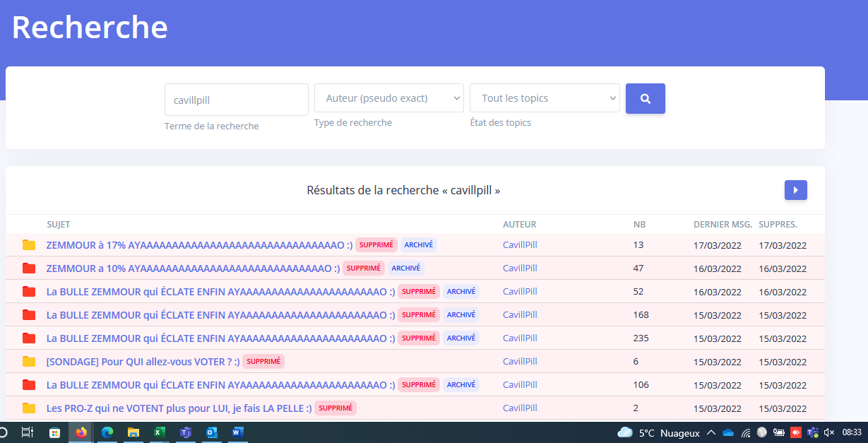Click the Teams icon in system tray
868x443 pixels.
pyautogui.click(x=813, y=432)
